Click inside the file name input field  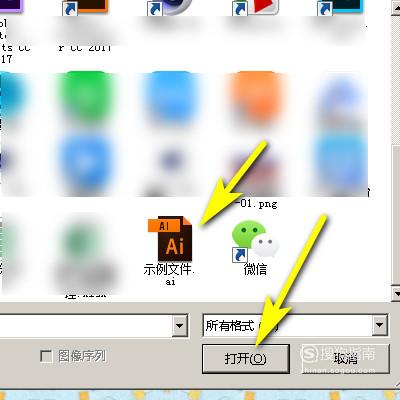click(x=86, y=325)
